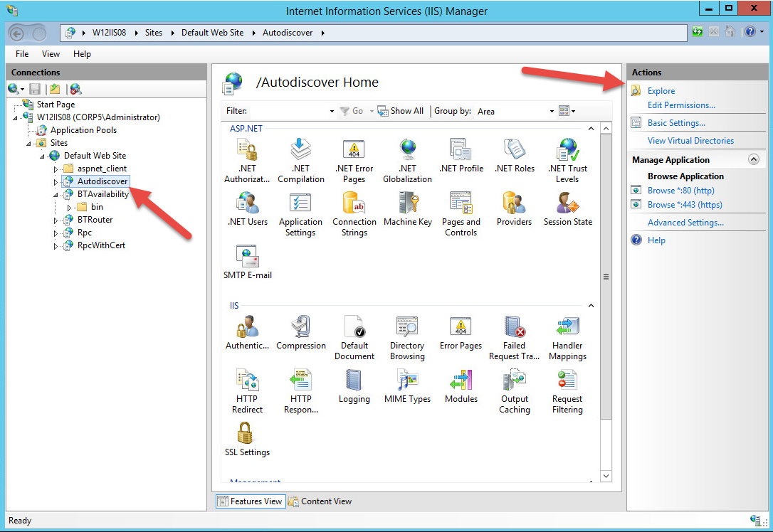The image size is (773, 532).
Task: Select the Rpc tree node
Action: point(84,233)
